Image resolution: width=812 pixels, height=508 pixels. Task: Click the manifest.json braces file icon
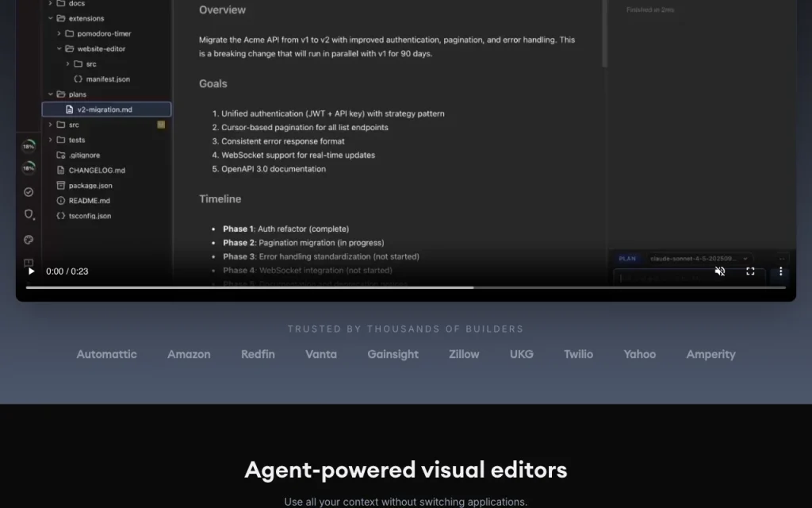[x=78, y=79]
